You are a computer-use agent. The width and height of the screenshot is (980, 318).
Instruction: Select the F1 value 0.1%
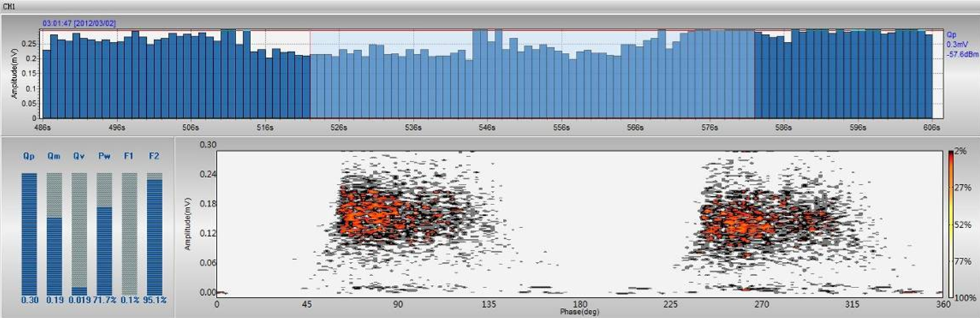click(x=129, y=300)
